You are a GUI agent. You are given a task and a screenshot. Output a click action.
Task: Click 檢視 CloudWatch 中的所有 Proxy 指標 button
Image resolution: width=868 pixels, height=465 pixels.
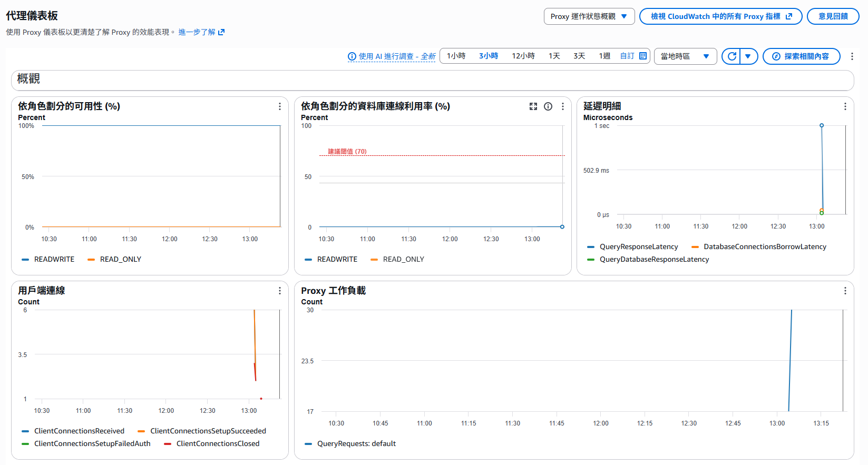pos(720,16)
